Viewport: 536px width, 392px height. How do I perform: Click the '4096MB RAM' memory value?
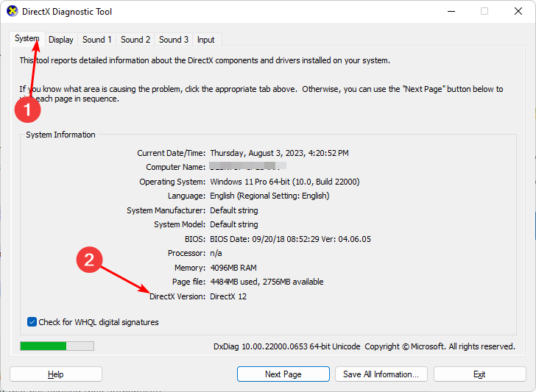click(233, 268)
